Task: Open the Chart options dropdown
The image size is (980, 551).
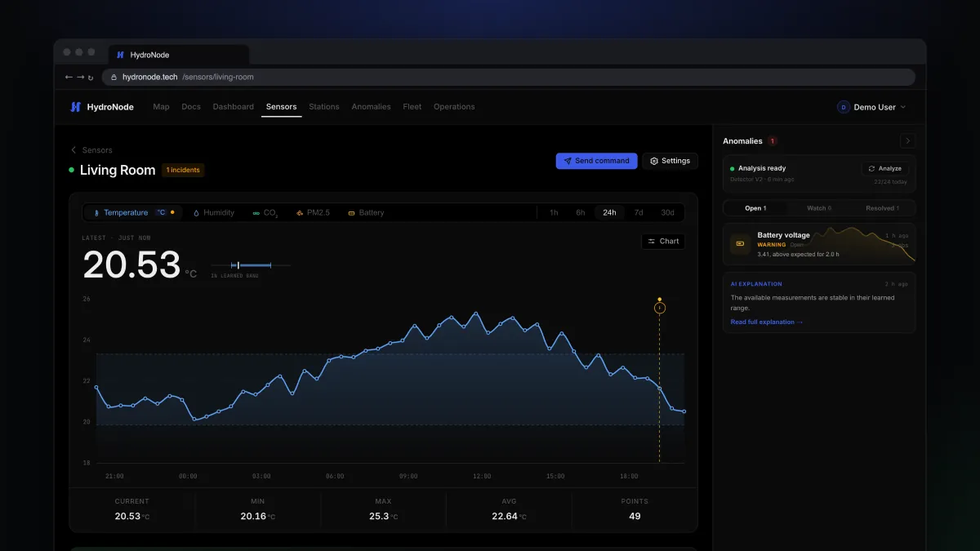Action: click(x=663, y=242)
